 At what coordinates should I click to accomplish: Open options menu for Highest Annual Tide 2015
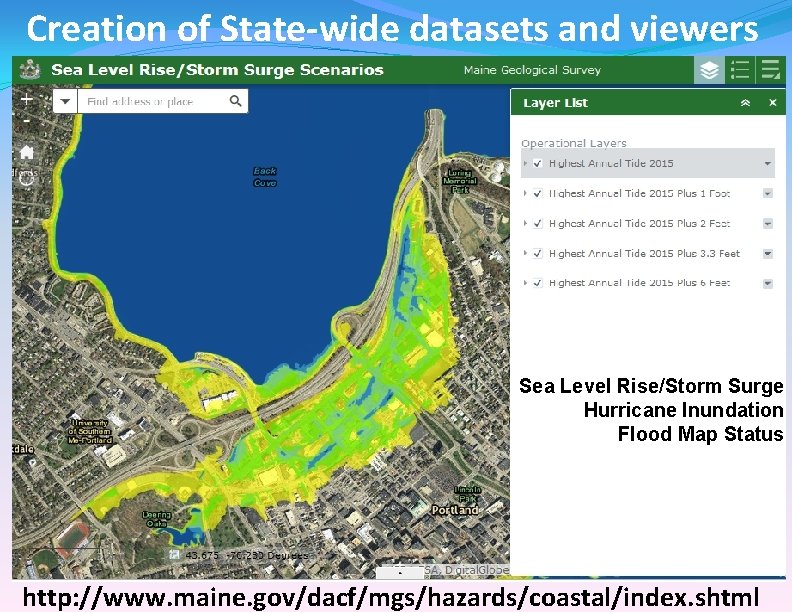pyautogui.click(x=768, y=164)
